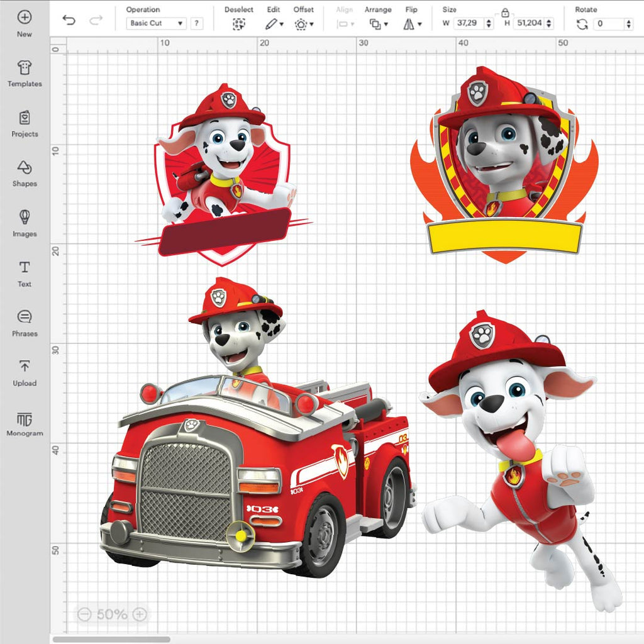Viewport: 644px width, 644px height.
Task: Open the Upload panel
Action: tap(25, 367)
